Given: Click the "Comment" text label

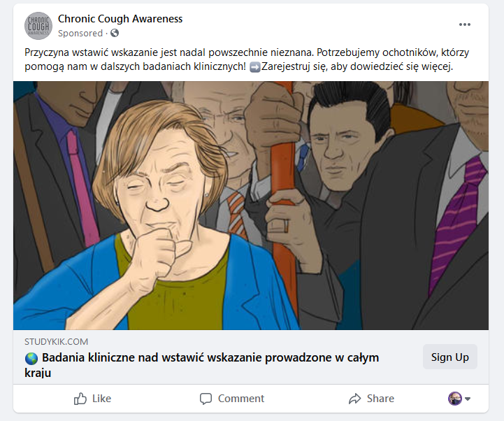Looking at the screenshot, I should coord(241,399).
